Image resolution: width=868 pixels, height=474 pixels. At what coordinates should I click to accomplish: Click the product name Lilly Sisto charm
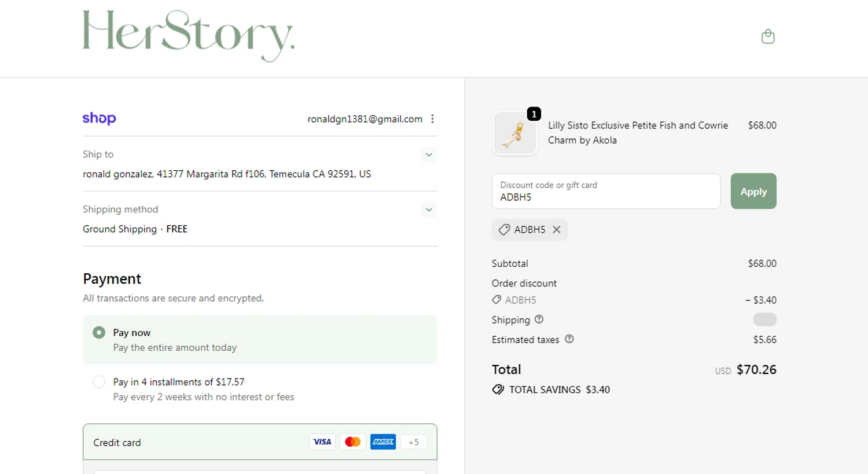click(x=638, y=133)
